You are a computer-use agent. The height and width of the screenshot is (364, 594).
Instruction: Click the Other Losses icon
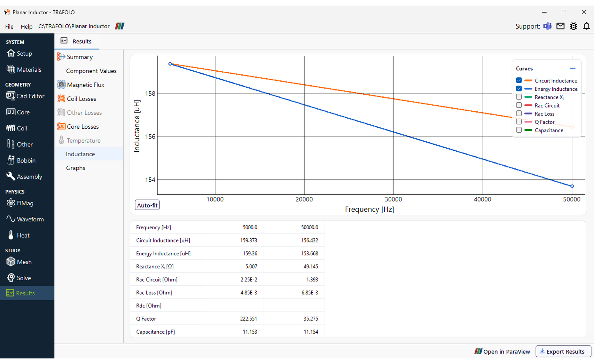coord(61,112)
